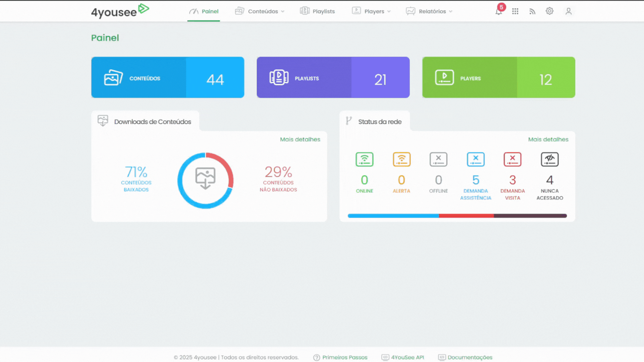Click the Demanda Visita count 3
This screenshot has width=644, height=362.
tap(513, 180)
